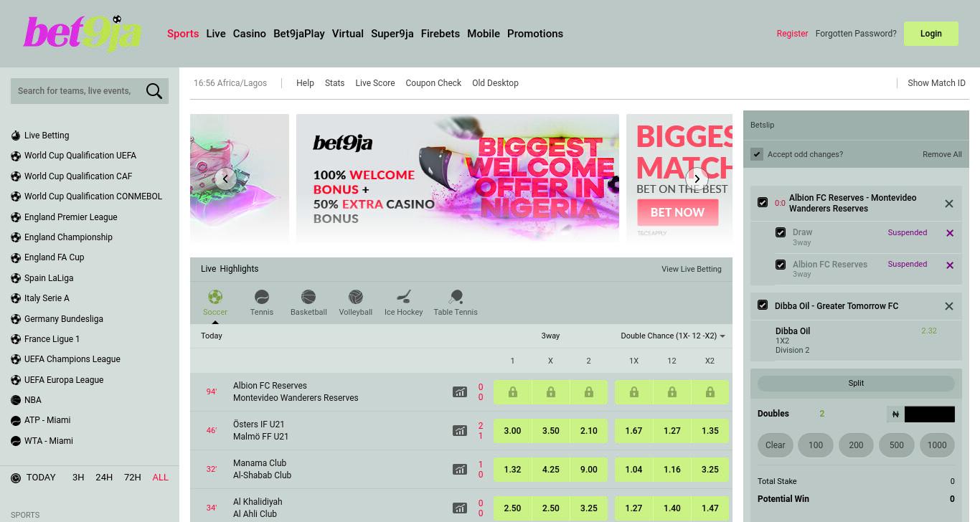This screenshot has width=980, height=522.
Task: Delete the Albion FC Reserves 3way selection
Action: click(x=950, y=265)
